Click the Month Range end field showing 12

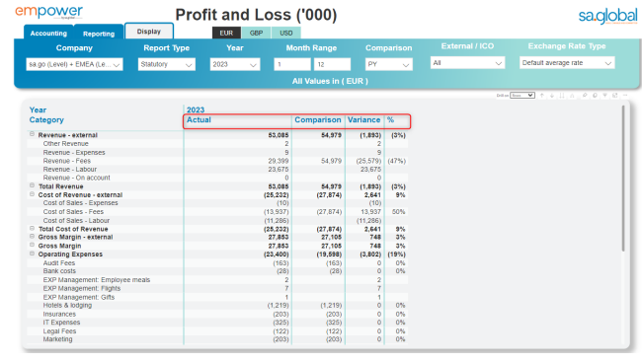tap(332, 64)
